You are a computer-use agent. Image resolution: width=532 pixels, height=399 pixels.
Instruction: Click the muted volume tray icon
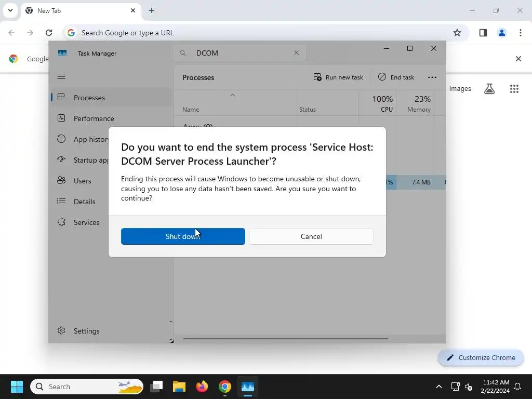pos(469,387)
